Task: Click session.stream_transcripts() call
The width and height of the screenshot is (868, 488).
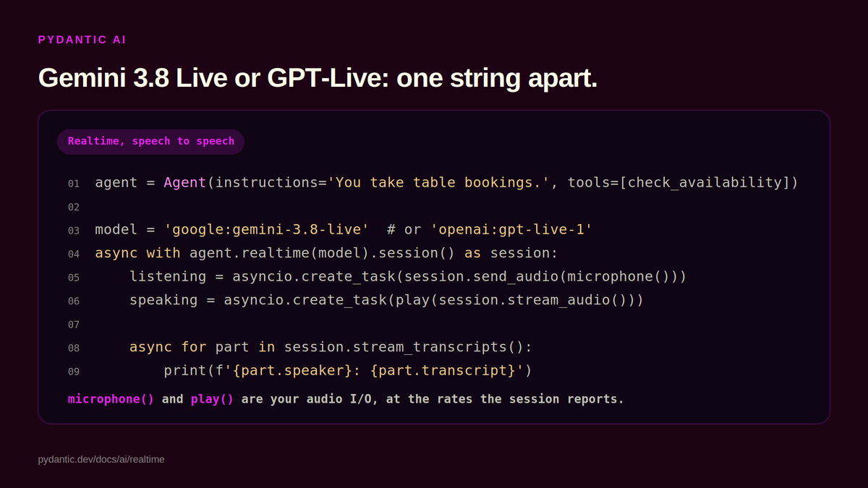Action: (x=404, y=347)
